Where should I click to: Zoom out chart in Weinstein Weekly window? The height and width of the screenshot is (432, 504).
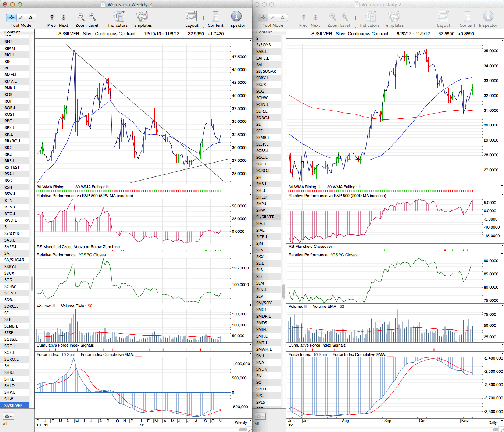81,17
